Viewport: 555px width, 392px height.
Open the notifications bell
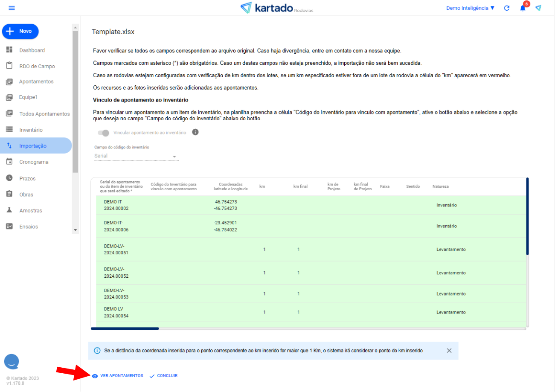click(x=523, y=8)
